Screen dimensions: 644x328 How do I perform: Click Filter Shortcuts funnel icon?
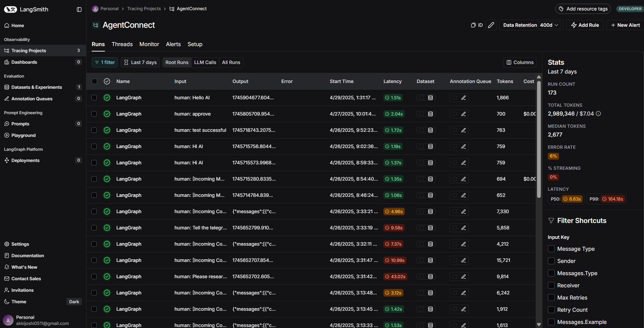point(551,221)
